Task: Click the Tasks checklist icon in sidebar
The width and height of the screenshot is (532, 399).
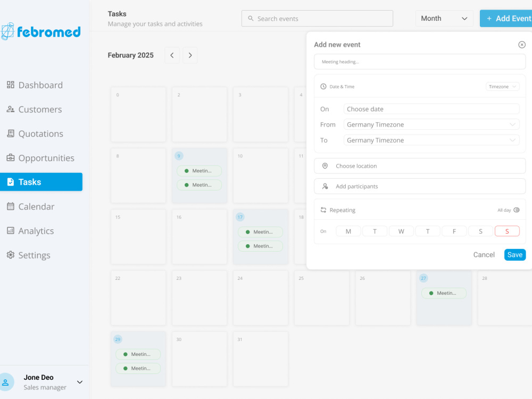Action: 11,182
